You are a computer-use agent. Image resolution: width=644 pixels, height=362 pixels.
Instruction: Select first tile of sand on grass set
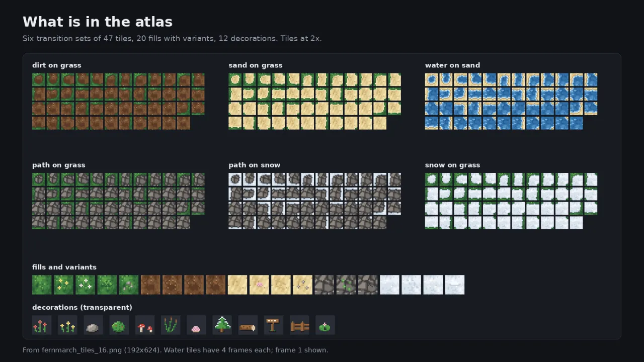[x=235, y=79]
